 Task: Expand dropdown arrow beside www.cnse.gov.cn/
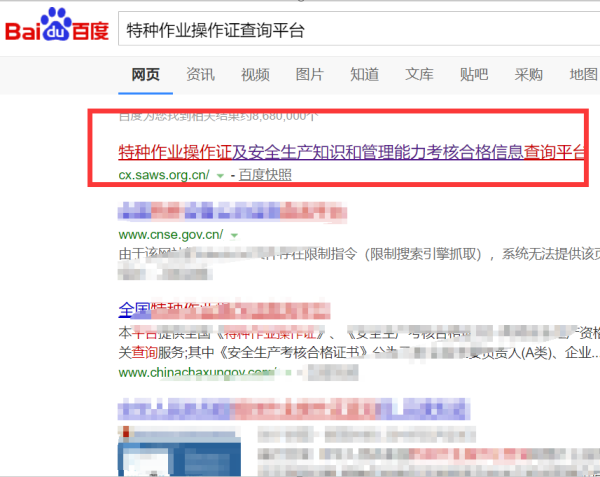click(x=234, y=236)
